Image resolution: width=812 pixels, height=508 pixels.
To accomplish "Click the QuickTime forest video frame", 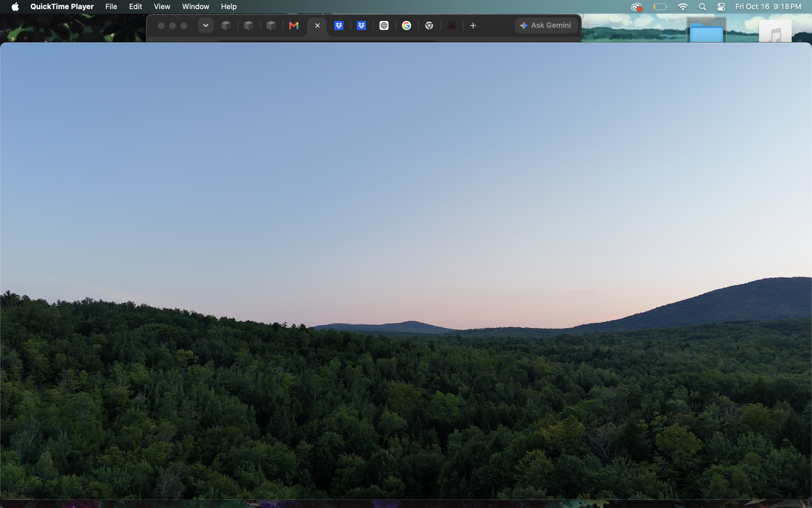I will (x=406, y=271).
